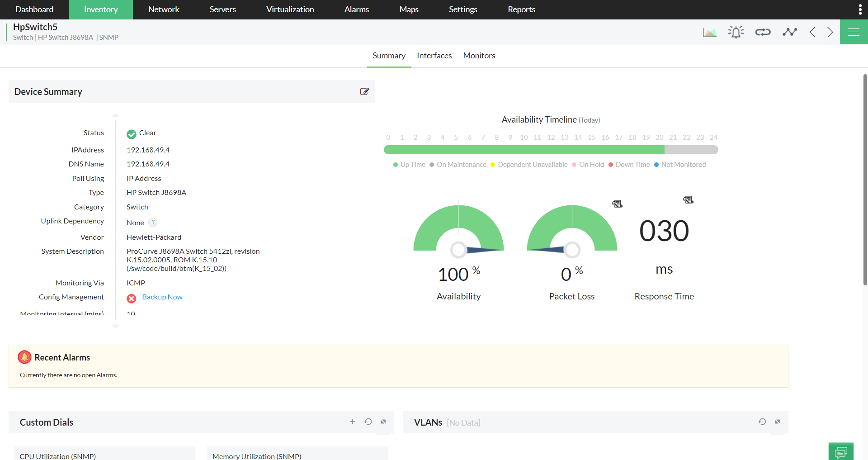Screen dimensions: 868x460
Task: Open the performance charts icon for HpSwitch5
Action: 710,32
